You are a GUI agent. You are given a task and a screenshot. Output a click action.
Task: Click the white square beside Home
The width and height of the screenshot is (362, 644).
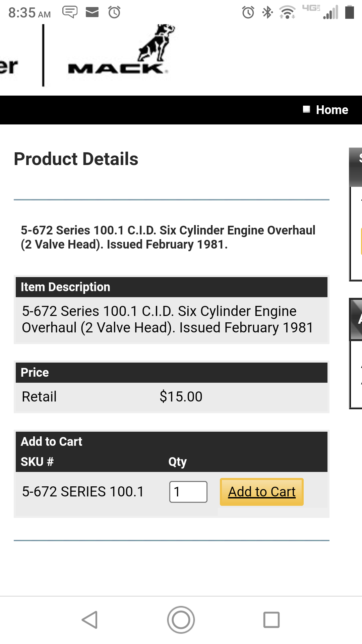click(306, 109)
